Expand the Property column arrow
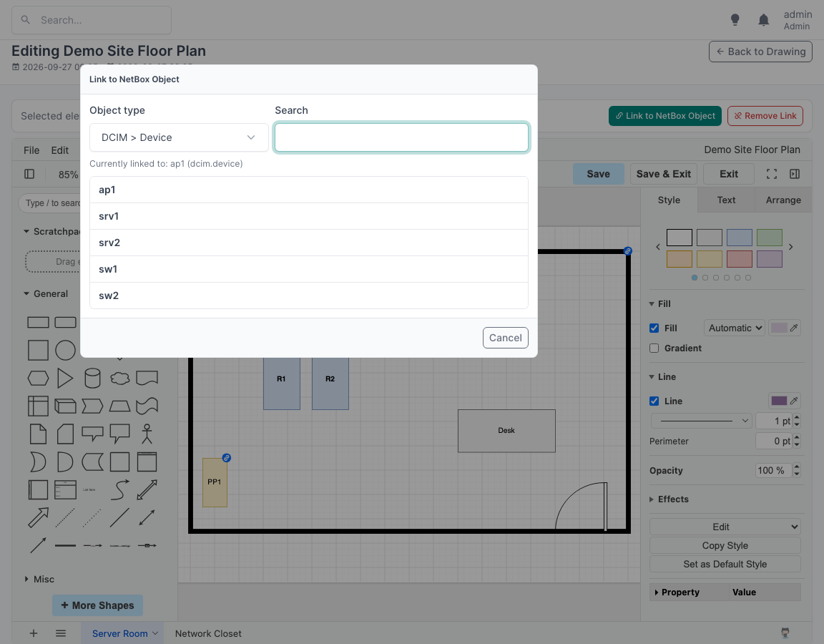 tap(657, 592)
